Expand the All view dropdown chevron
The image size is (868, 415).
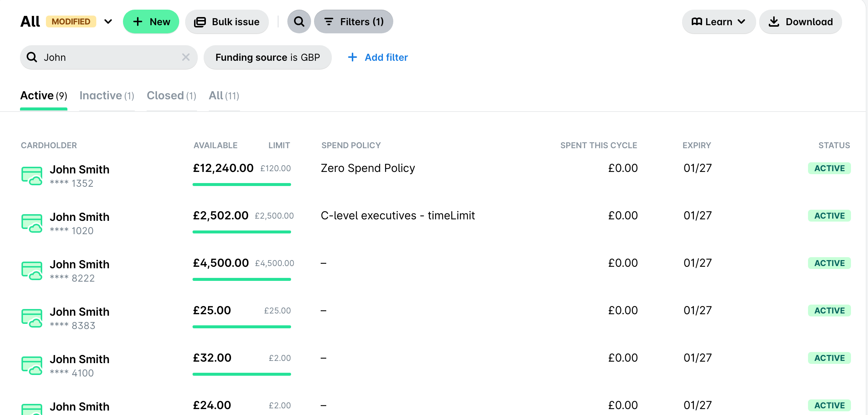108,21
